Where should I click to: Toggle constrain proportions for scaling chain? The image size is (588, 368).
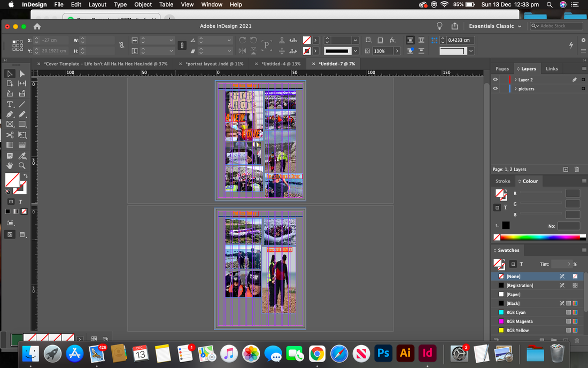tap(182, 45)
